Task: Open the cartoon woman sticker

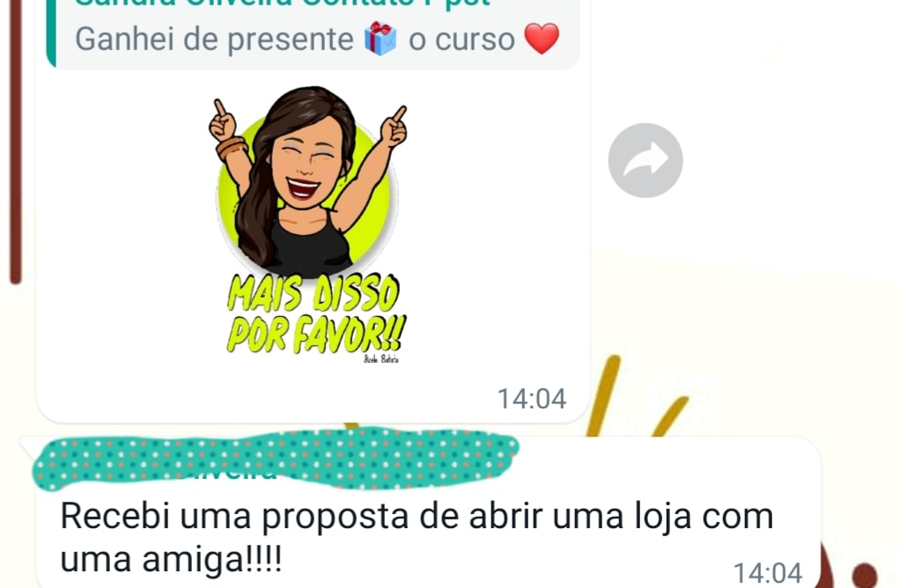Action: click(x=310, y=224)
